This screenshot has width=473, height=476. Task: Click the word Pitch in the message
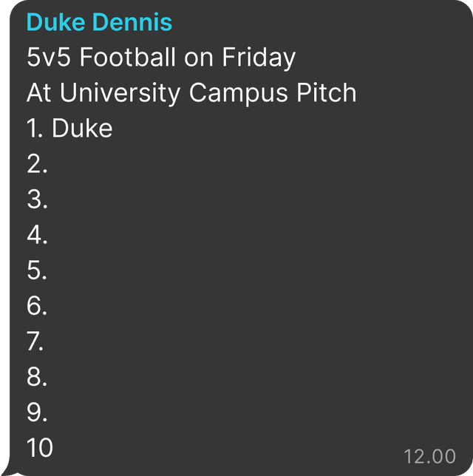coord(327,92)
